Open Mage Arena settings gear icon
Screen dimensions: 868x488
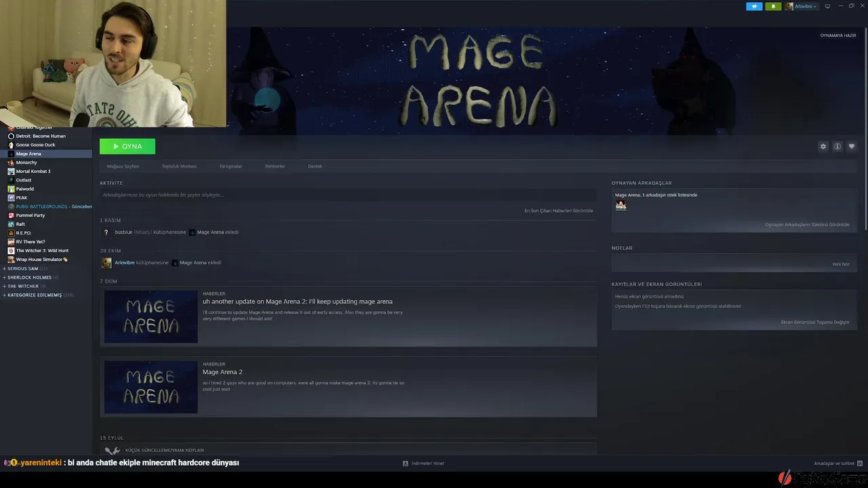823,146
